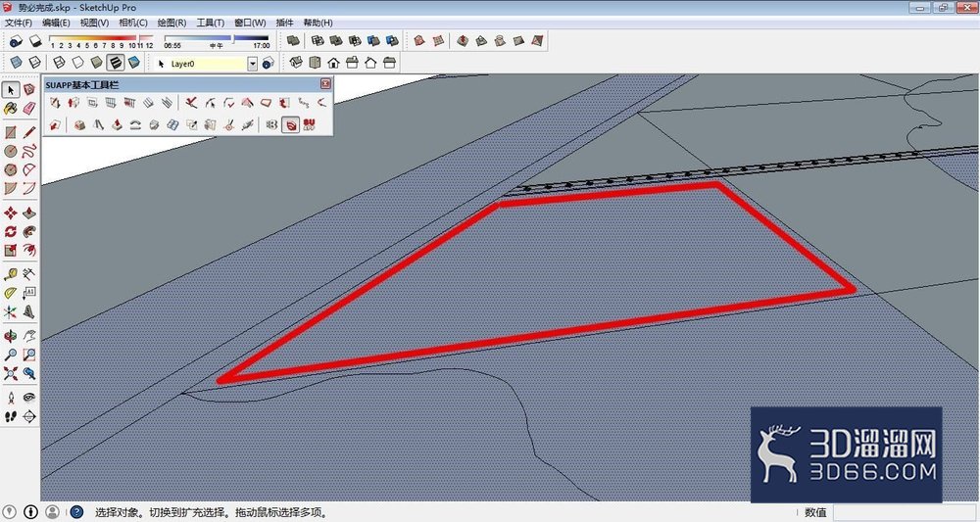The image size is (980, 522).
Task: Choose the Freehand tool
Action: [x=29, y=151]
